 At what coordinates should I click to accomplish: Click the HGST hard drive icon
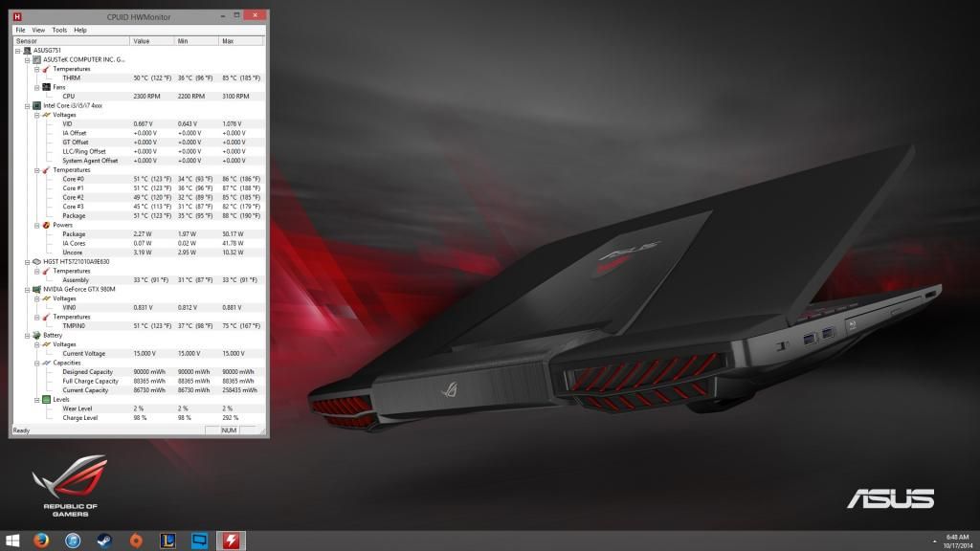(x=37, y=262)
